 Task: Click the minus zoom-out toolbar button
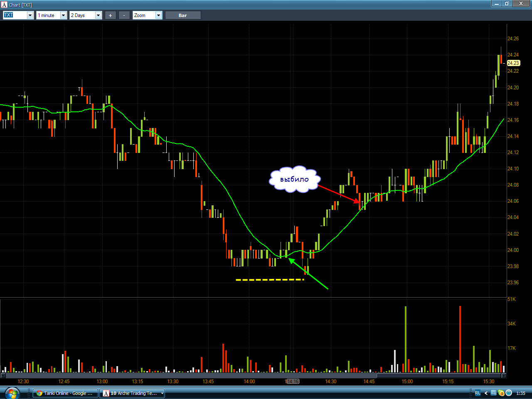click(124, 15)
